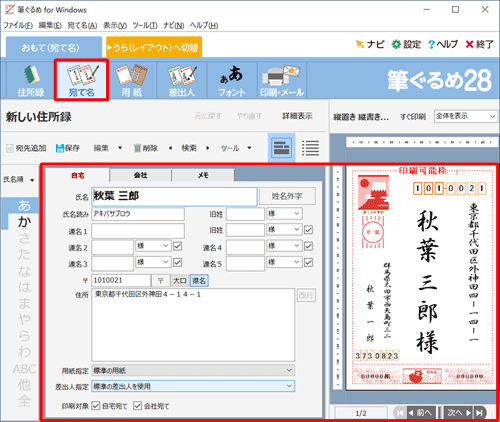Switch to the 会社 tab
500x422 pixels.
click(140, 175)
